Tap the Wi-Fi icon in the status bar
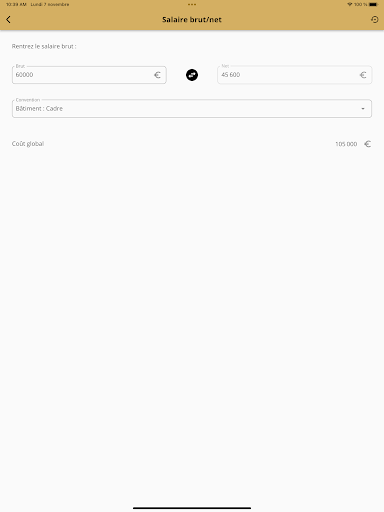Viewport: 384px width, 512px height. point(349,4)
